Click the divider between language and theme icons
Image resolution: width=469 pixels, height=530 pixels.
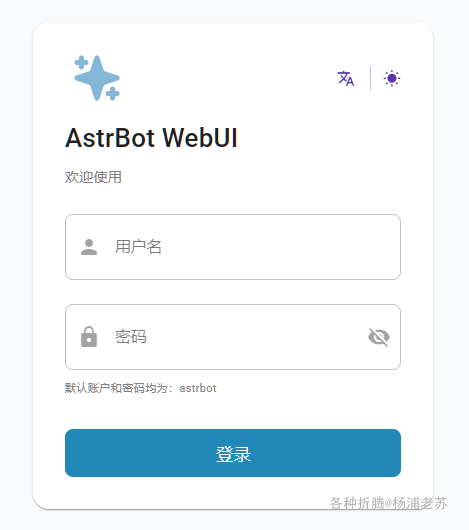pyautogui.click(x=370, y=78)
